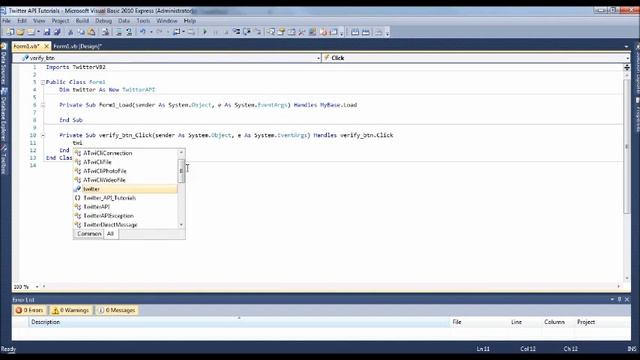Screen dimensions: 640x360
Task: Select TwitterAPI in the IntelliSense list
Action: tap(125, 207)
